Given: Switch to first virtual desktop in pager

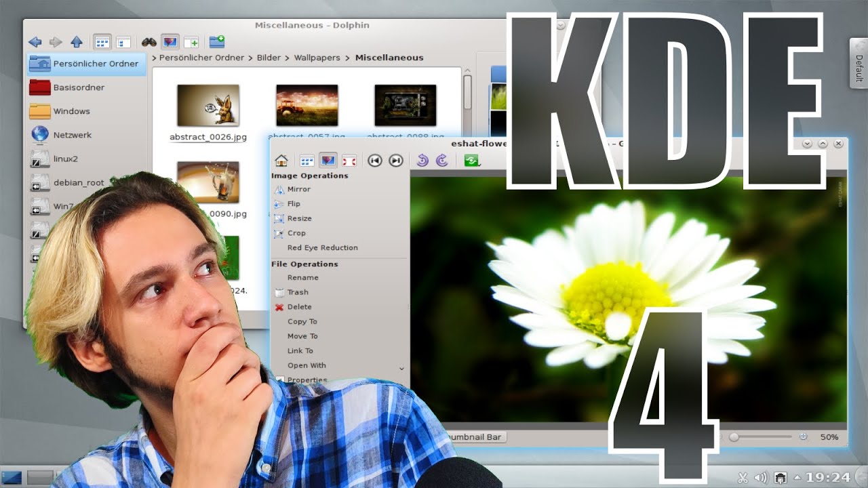Looking at the screenshot, I should click(12, 478).
